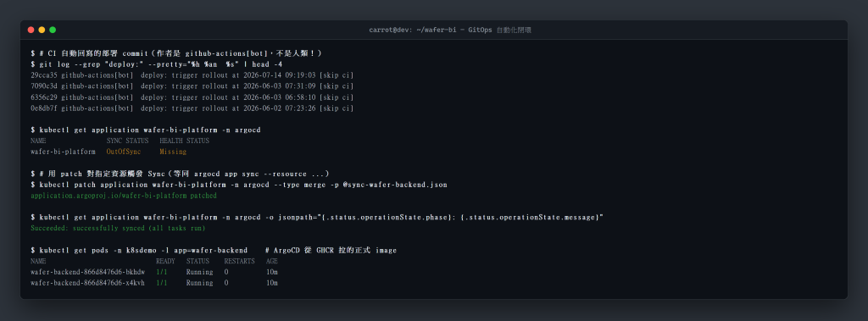Image resolution: width=868 pixels, height=321 pixels.
Task: Click the timestamp 2026-06-03 07:31:09
Action: click(x=280, y=86)
